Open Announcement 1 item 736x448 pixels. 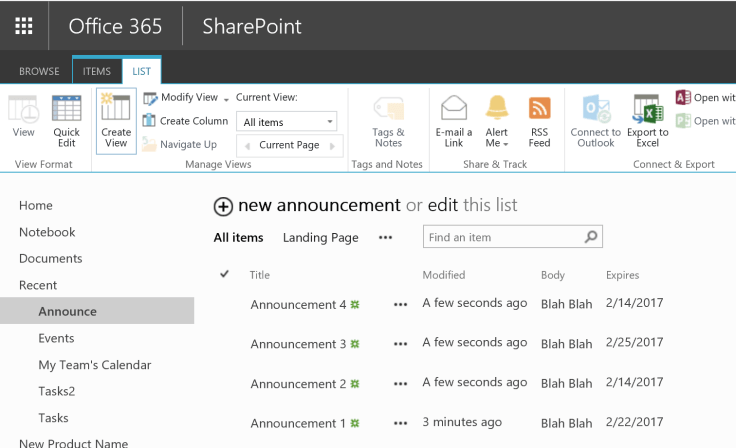pos(298,424)
